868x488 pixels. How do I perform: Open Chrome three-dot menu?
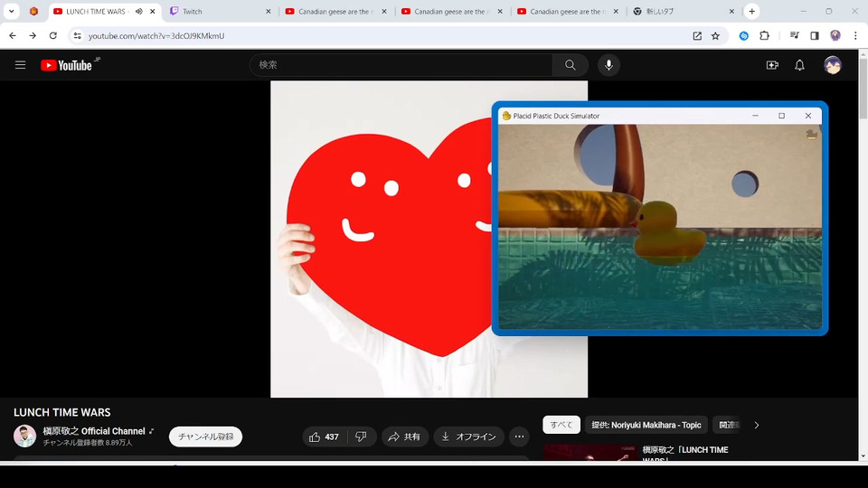pyautogui.click(x=856, y=35)
